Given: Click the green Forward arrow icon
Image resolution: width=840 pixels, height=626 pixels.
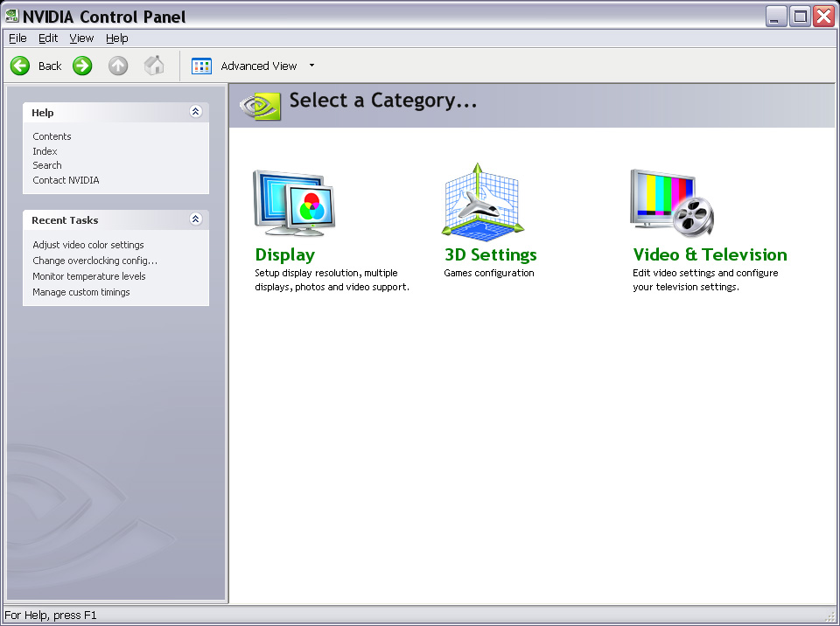Looking at the screenshot, I should click(82, 66).
